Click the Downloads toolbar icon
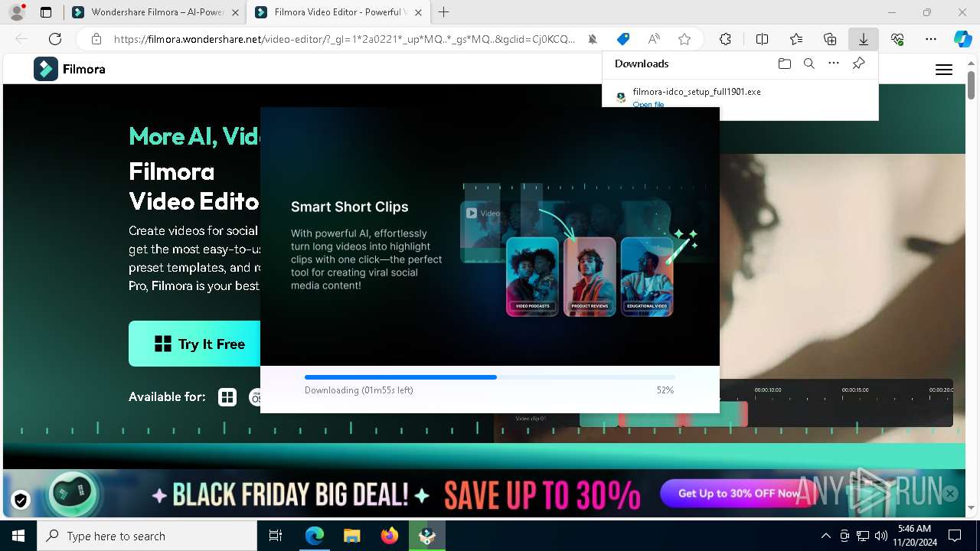This screenshot has height=551, width=980. [x=864, y=39]
